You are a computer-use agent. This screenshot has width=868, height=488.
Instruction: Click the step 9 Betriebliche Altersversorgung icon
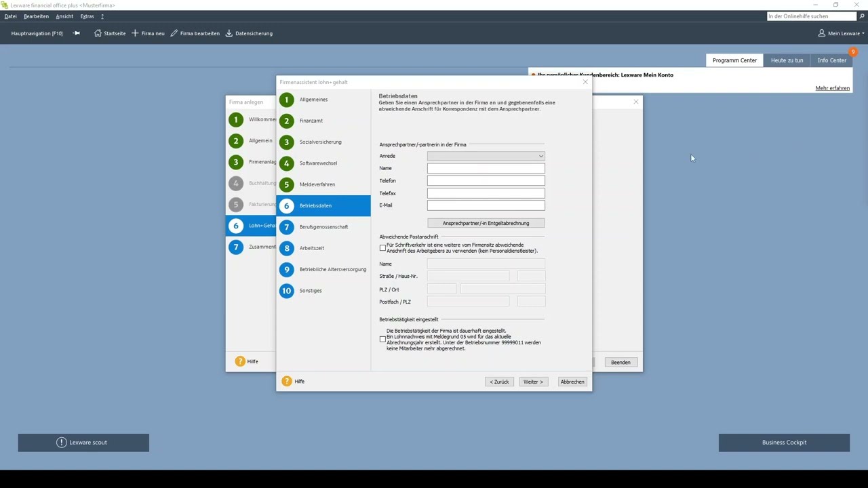[x=286, y=269]
